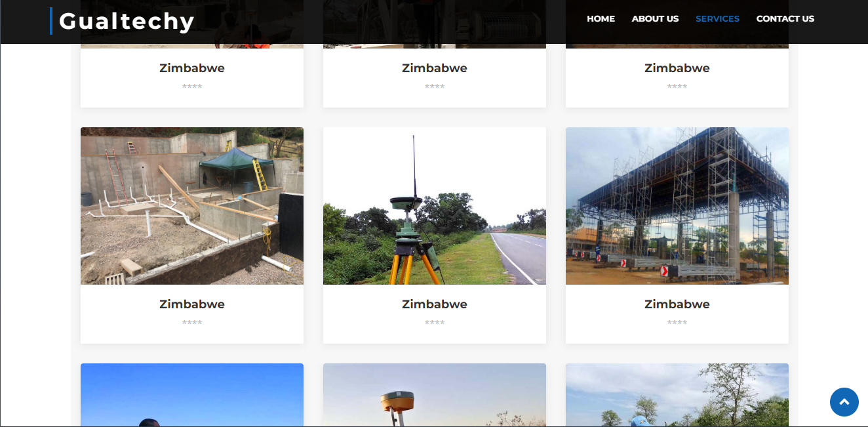
Task: Open the scaffolding structure project photo
Action: tap(677, 205)
